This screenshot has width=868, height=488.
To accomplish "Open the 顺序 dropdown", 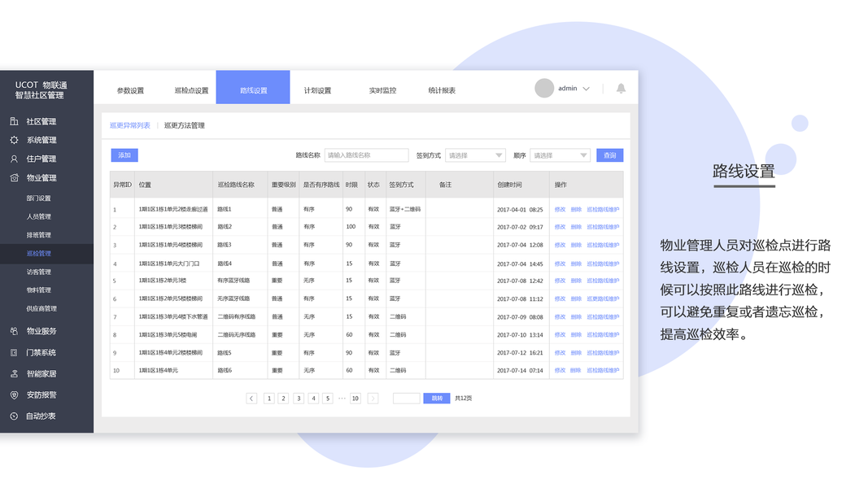I will point(560,155).
